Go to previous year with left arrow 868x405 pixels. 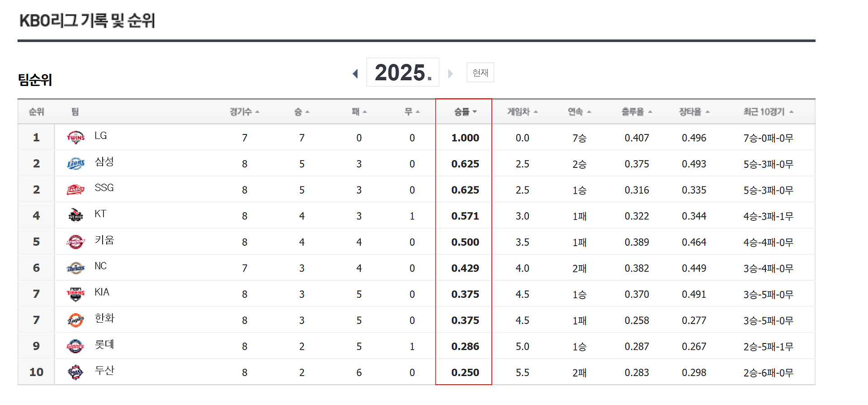point(355,73)
